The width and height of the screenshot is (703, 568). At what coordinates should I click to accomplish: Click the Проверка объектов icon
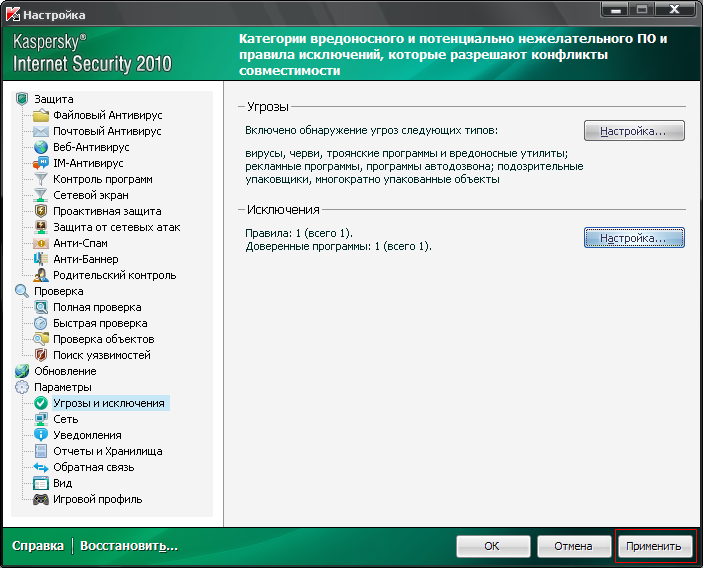pyautogui.click(x=41, y=339)
